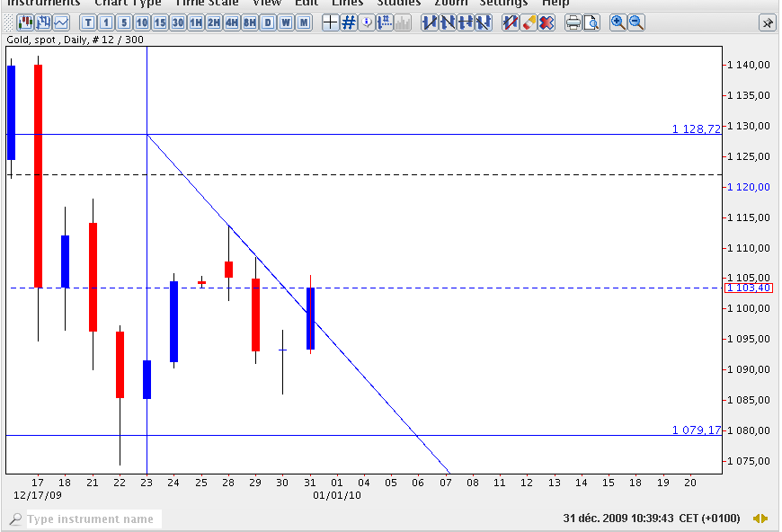The image size is (782, 532).
Task: Expand the Studies menu
Action: (398, 3)
